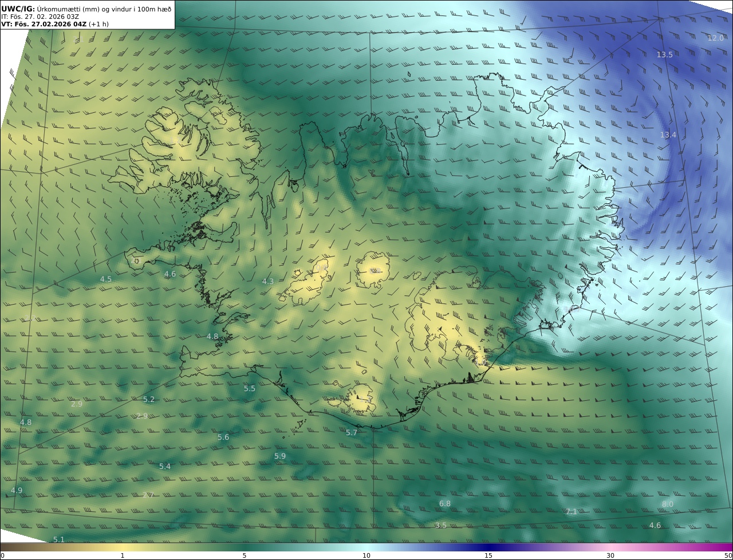Click the colorbar tick label 30
This screenshot has width=733, height=560.
(610, 555)
